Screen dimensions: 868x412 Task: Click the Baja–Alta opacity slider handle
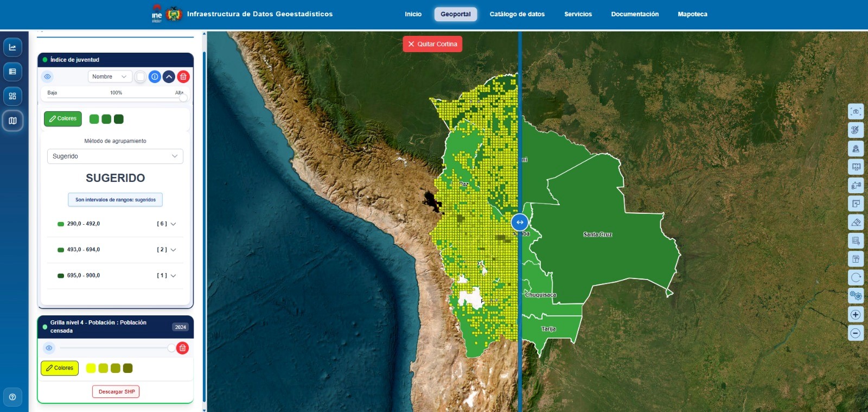click(x=183, y=98)
